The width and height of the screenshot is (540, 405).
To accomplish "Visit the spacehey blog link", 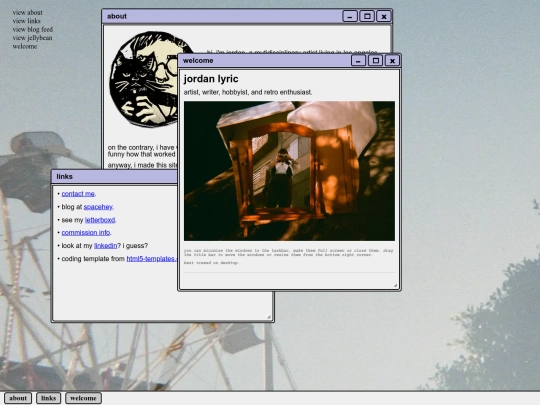I will coord(98,207).
